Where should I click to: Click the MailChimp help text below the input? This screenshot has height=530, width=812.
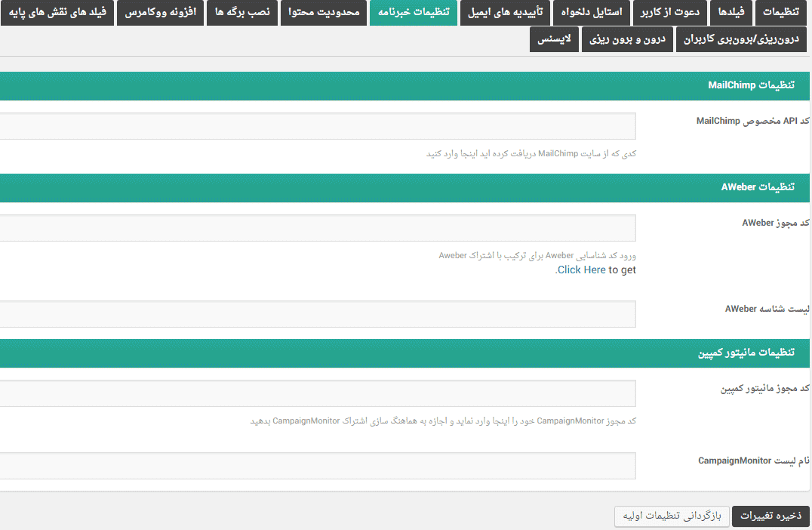click(x=531, y=154)
